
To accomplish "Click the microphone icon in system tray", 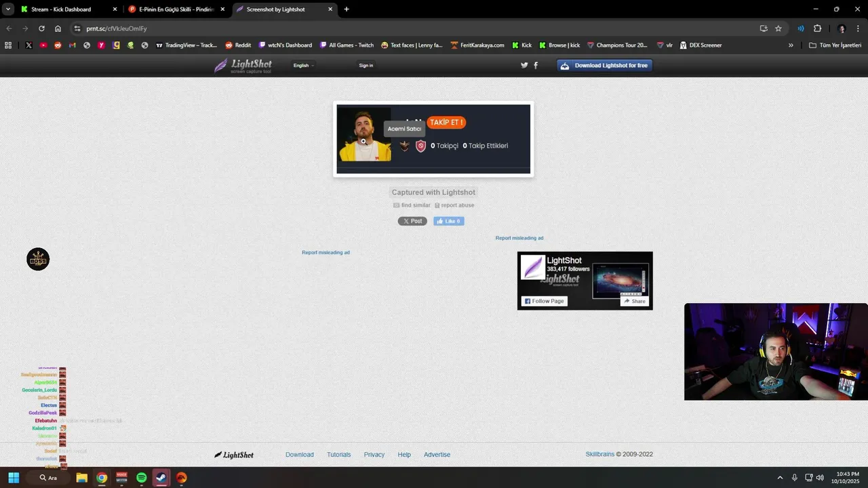I will tap(794, 478).
